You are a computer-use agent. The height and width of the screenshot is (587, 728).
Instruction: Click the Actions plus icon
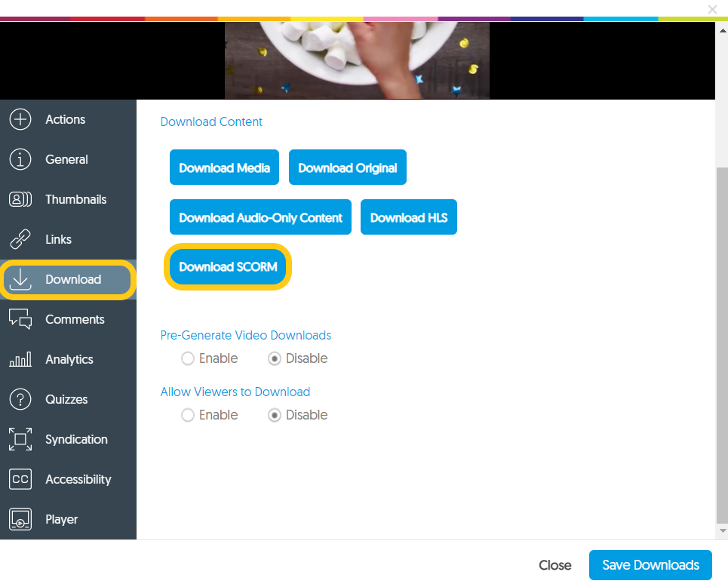[x=20, y=119]
